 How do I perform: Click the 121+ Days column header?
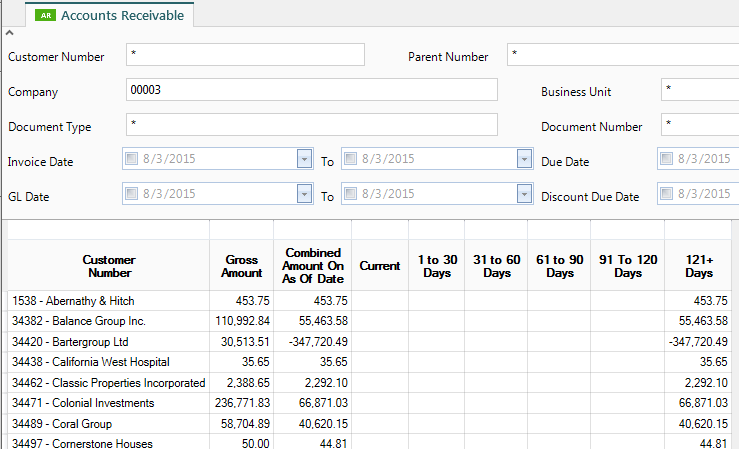click(699, 266)
